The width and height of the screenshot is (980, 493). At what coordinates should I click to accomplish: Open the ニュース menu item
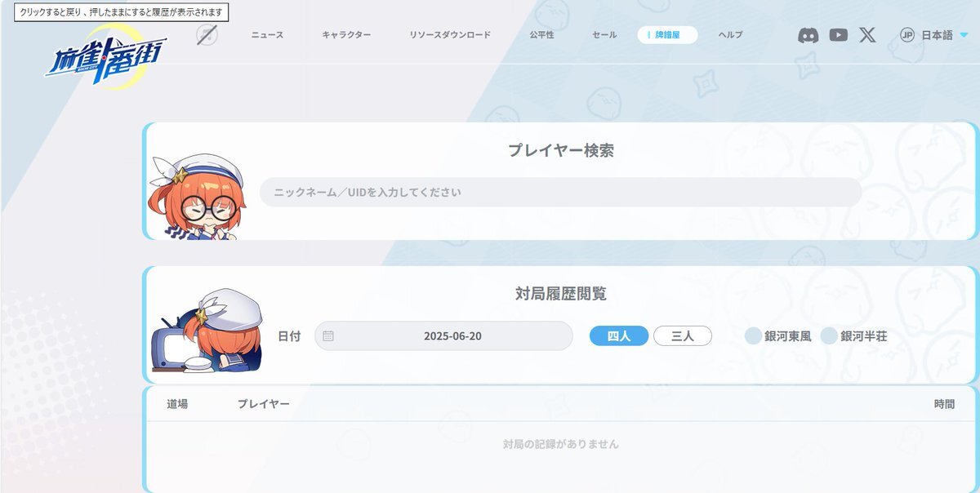[267, 35]
